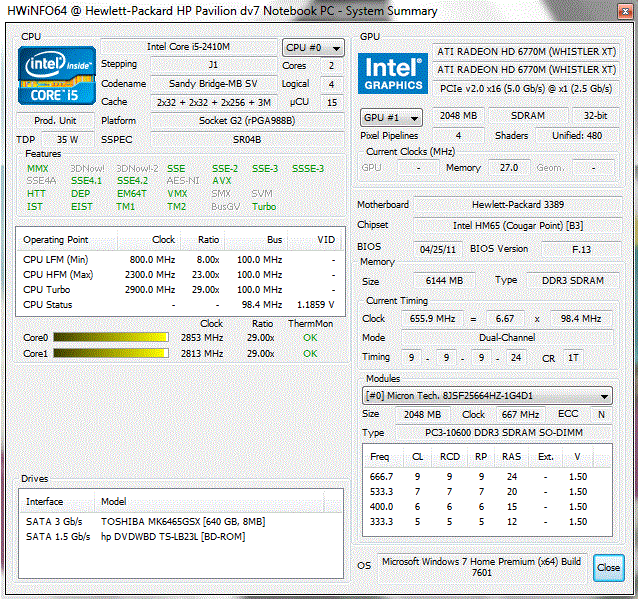Click the Hewlett-Packard 3389 motherboard field
This screenshot has width=639, height=600.
(x=518, y=205)
